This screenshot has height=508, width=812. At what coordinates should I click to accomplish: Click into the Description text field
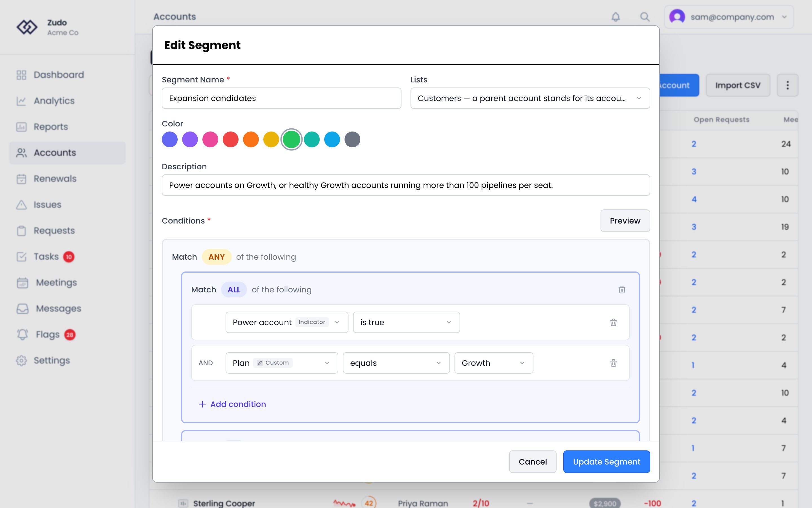[406, 185]
